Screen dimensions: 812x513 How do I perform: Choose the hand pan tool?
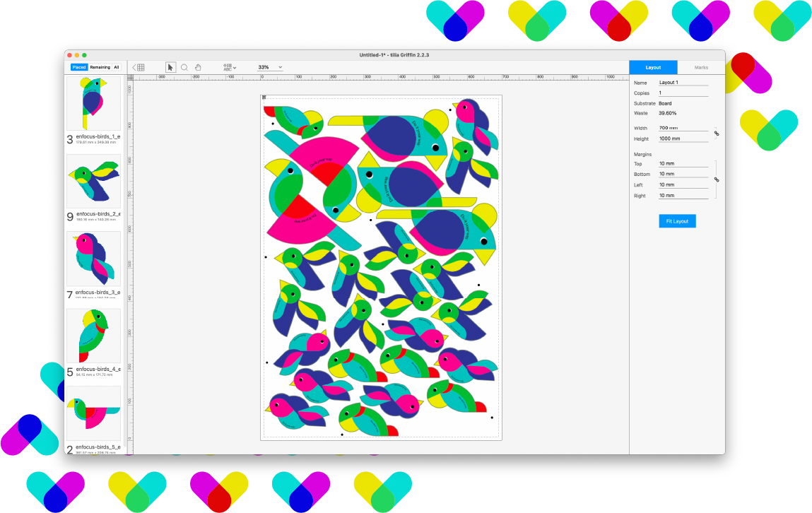(199, 67)
